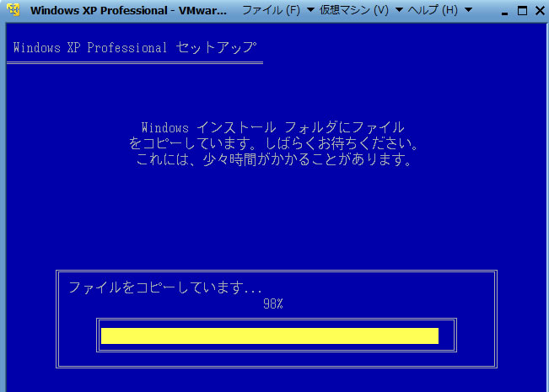Click the Windows XP Professional window title

point(128,10)
